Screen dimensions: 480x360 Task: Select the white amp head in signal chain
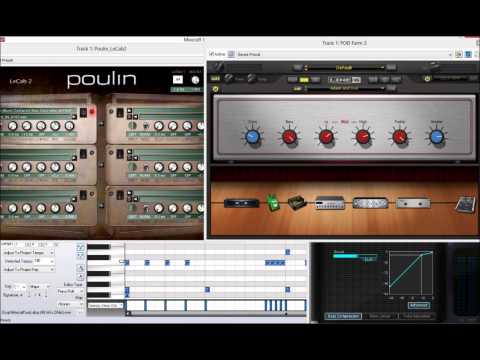pos(330,203)
